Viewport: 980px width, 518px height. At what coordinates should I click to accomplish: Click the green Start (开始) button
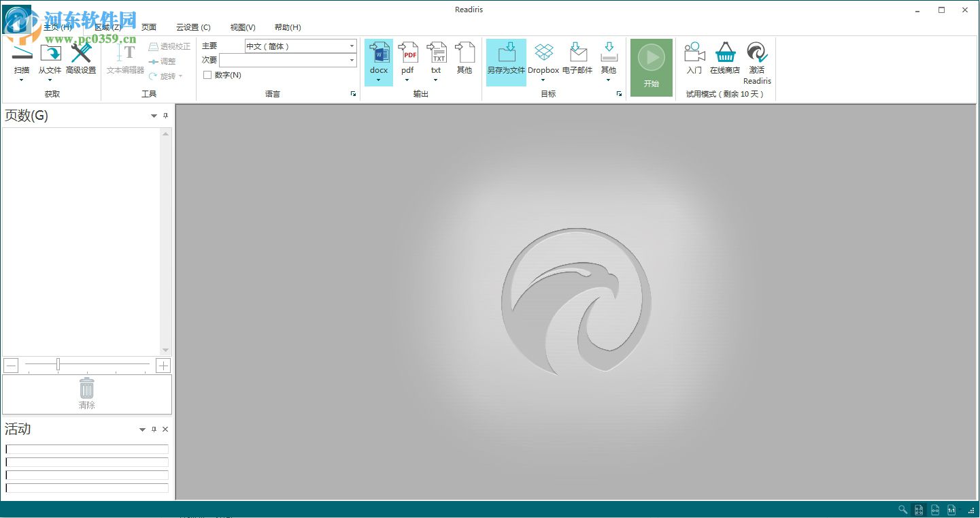tap(652, 67)
